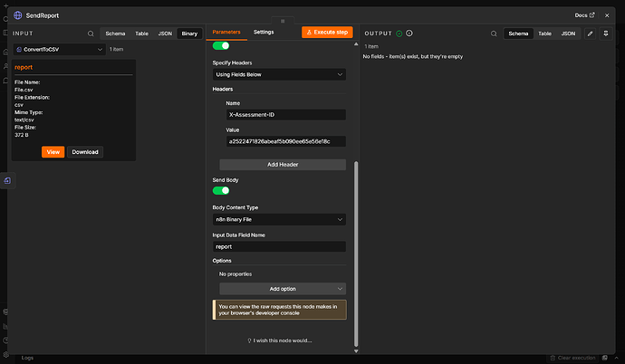Screen dimensions: 625x364
Task: Click the SendReport globe node icon
Action: click(x=17, y=15)
